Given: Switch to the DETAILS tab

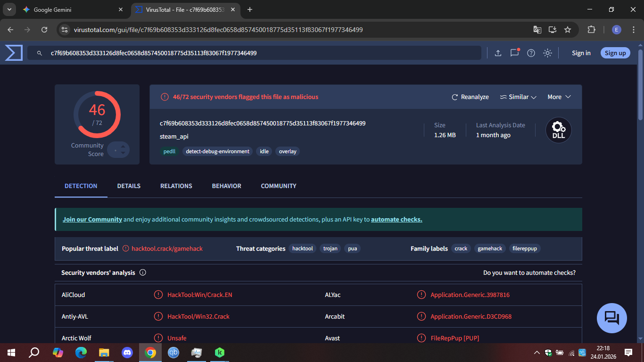Looking at the screenshot, I should pyautogui.click(x=129, y=186).
